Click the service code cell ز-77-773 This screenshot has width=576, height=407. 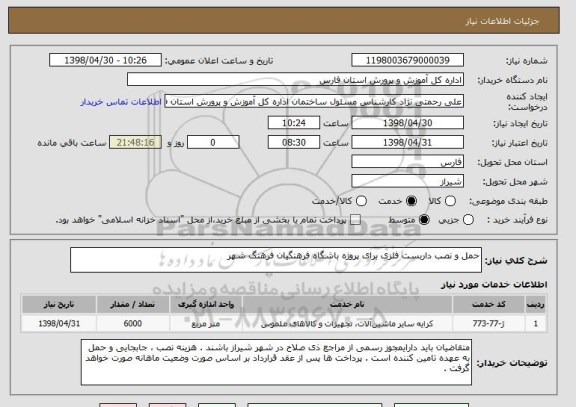pyautogui.click(x=489, y=324)
